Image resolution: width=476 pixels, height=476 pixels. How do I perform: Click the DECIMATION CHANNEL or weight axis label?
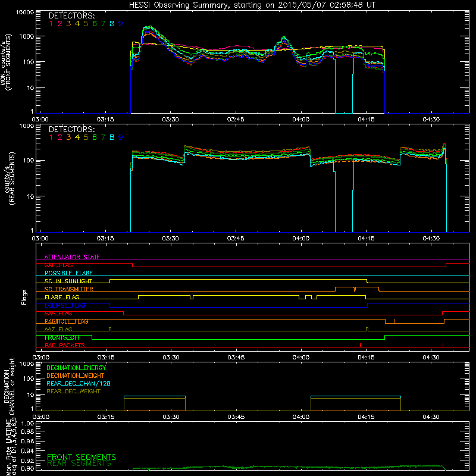(9, 386)
